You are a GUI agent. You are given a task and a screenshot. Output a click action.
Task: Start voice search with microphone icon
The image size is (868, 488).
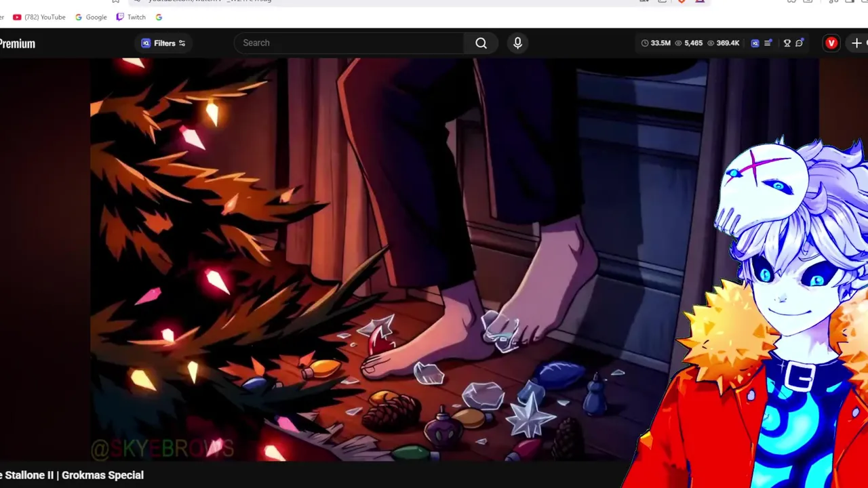(517, 43)
